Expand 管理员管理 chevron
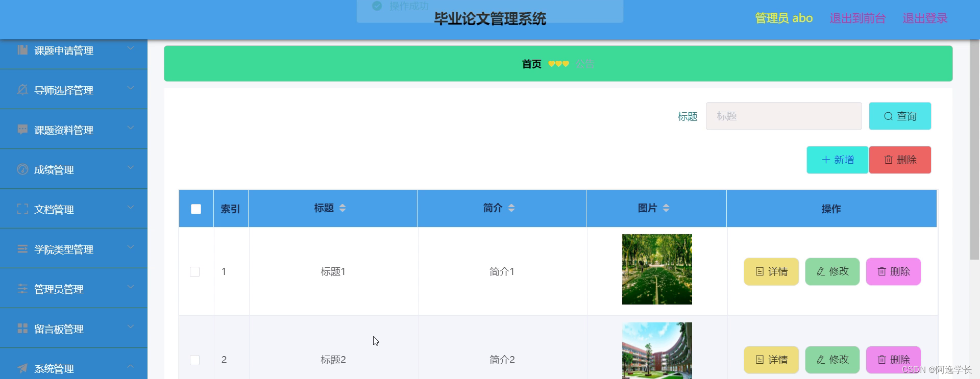 (131, 287)
